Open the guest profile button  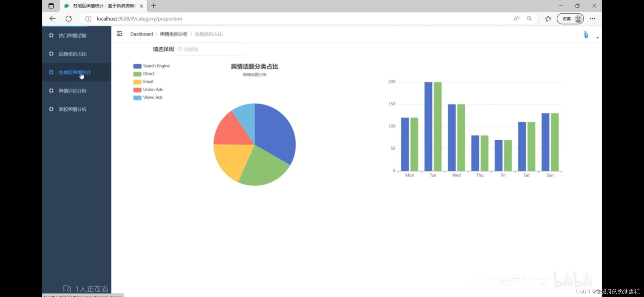[570, 19]
